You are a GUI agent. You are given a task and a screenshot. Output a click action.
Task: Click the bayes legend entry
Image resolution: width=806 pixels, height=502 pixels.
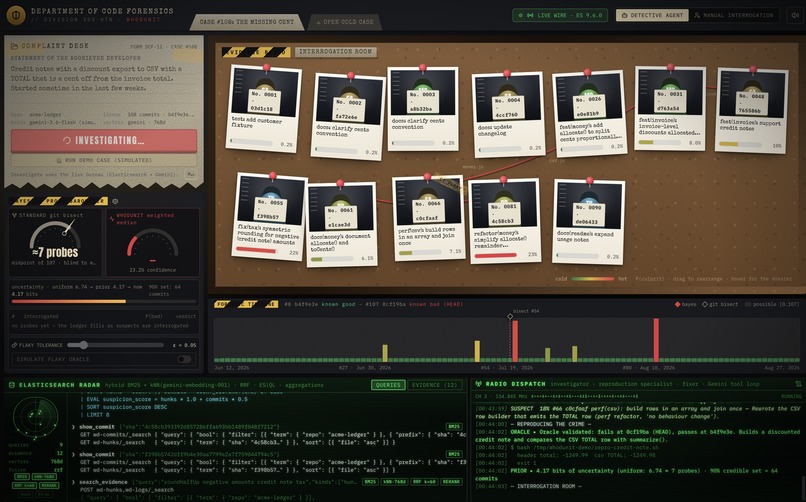pyautogui.click(x=686, y=304)
